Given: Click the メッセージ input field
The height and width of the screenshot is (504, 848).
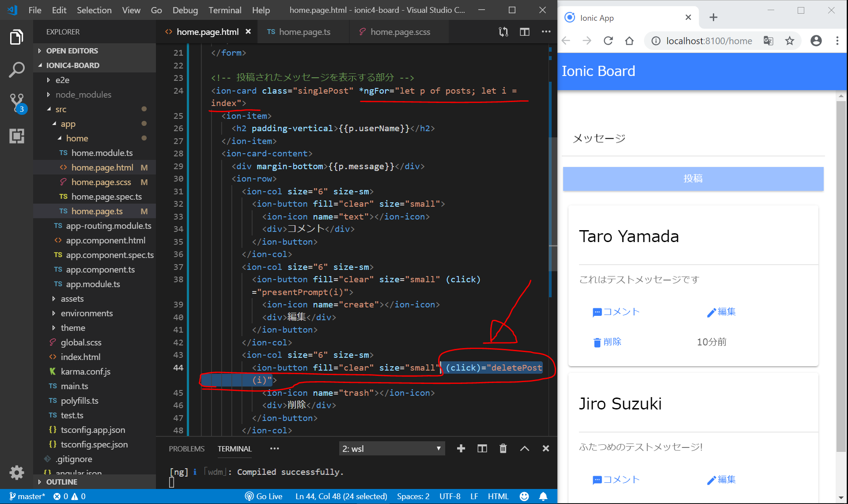Looking at the screenshot, I should coord(693,139).
